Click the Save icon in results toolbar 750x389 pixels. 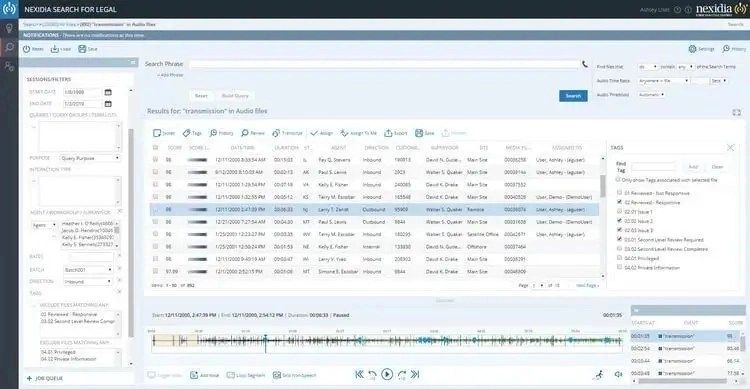419,133
